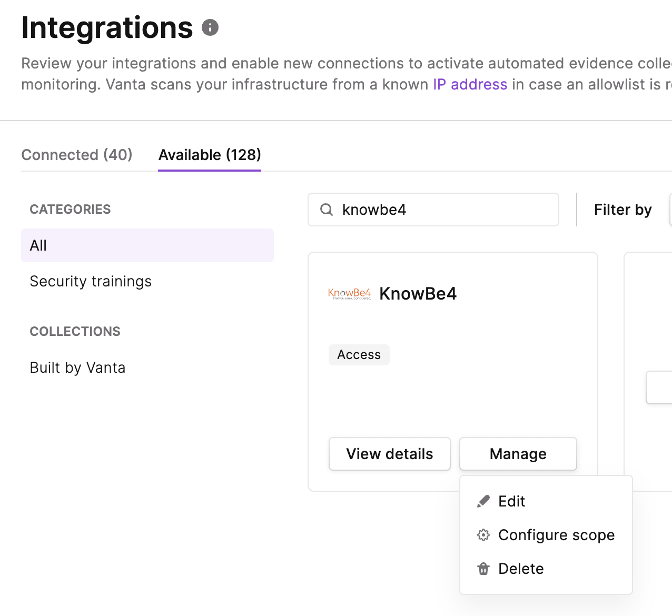Click the pencil icon next to Edit

coord(483,501)
